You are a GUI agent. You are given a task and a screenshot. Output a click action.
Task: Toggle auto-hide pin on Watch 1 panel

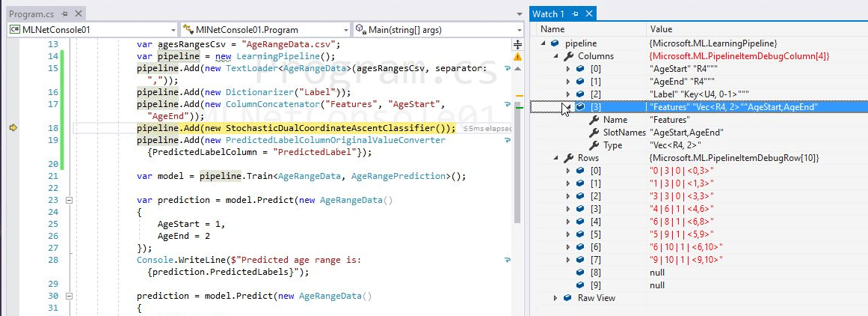coord(575,14)
